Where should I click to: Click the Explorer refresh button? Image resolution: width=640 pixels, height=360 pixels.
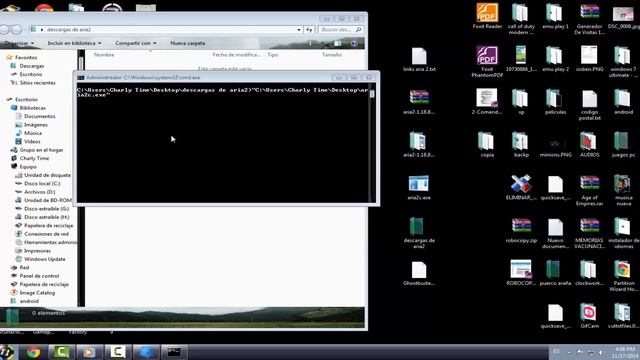click(x=309, y=29)
